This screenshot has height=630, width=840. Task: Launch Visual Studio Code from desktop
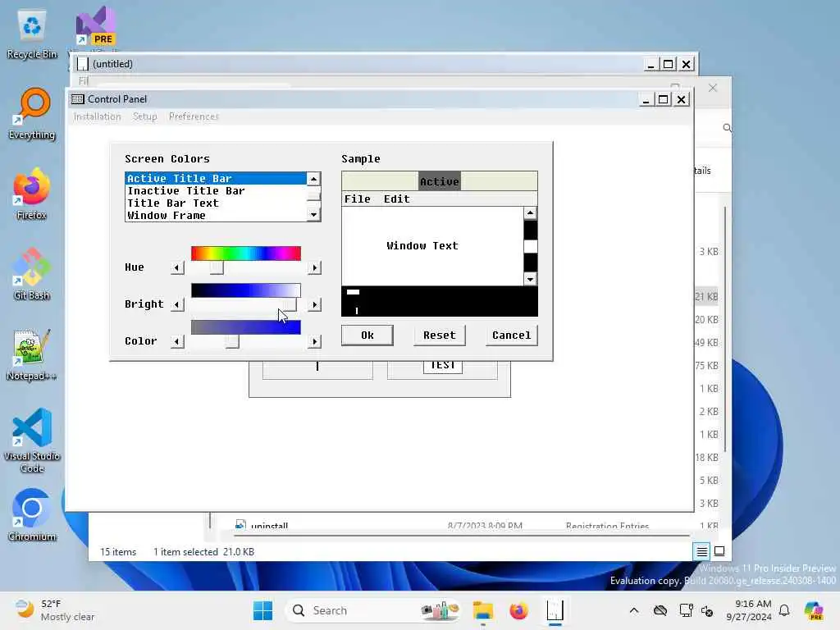[x=32, y=441]
